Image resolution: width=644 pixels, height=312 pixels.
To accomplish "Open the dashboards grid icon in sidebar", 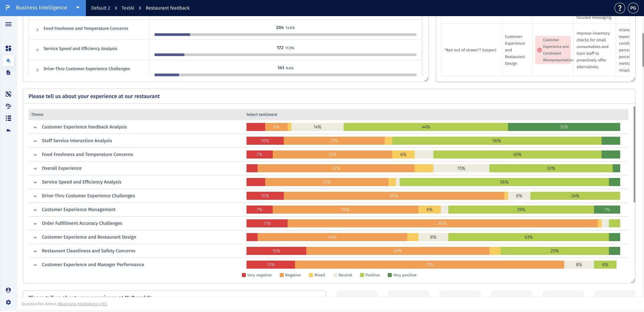I will (8, 48).
